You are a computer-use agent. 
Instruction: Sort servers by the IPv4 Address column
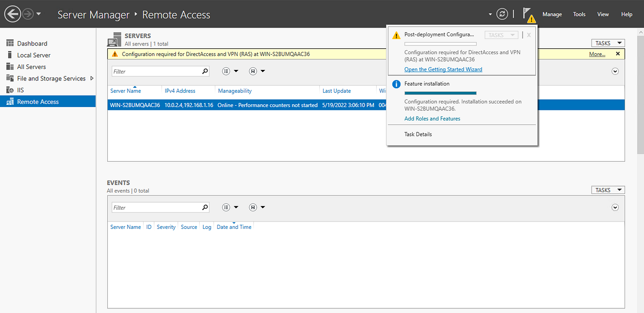pos(179,91)
